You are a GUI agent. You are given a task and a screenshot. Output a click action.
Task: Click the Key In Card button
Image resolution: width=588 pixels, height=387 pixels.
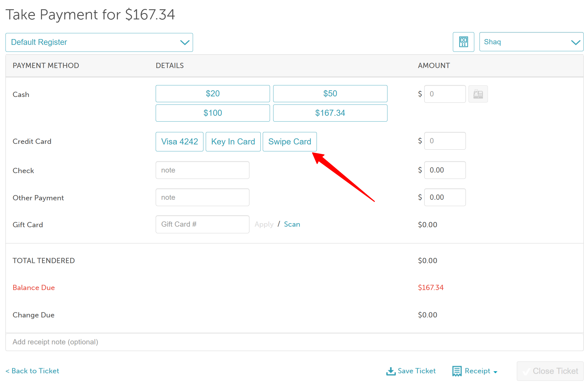pyautogui.click(x=233, y=142)
